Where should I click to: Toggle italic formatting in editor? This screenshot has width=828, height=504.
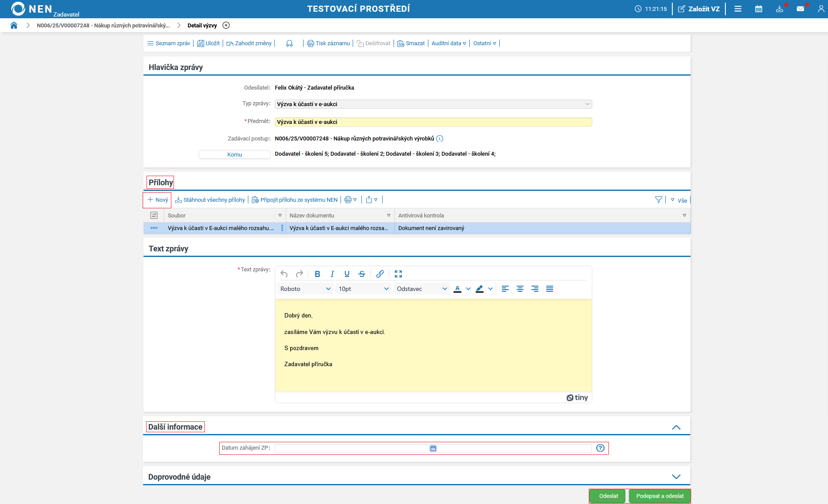332,274
